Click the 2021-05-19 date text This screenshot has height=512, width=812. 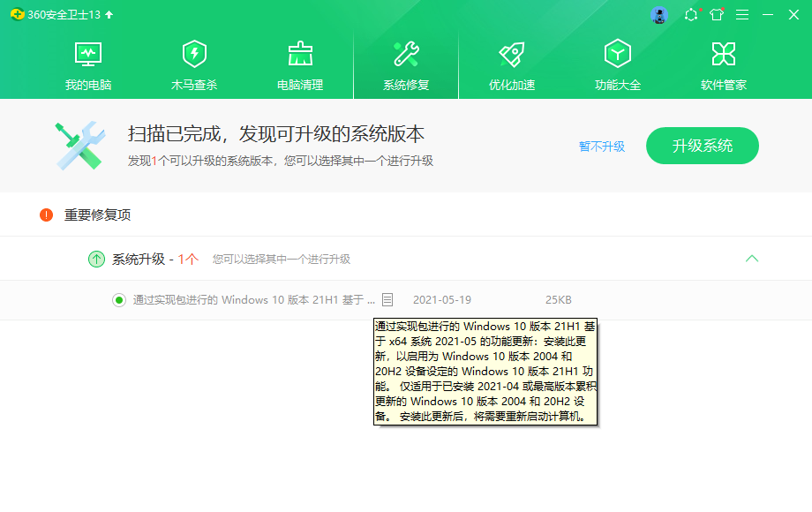(x=441, y=300)
